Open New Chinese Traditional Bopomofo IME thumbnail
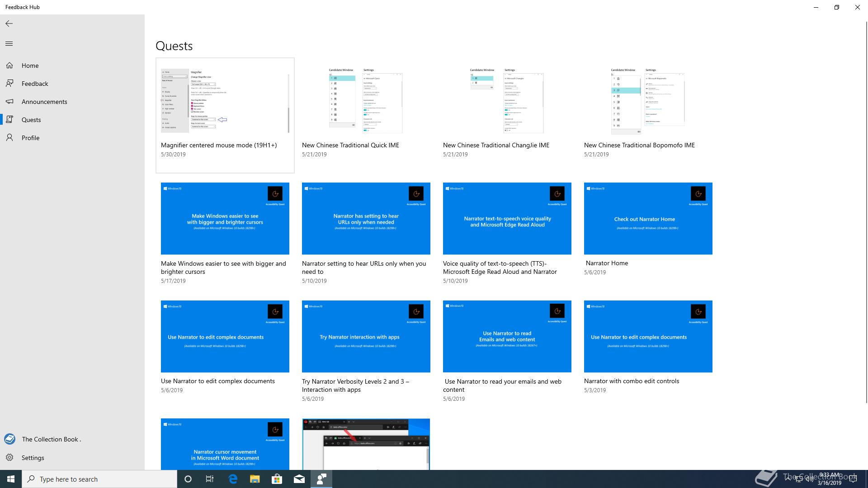868x488 pixels. point(648,101)
